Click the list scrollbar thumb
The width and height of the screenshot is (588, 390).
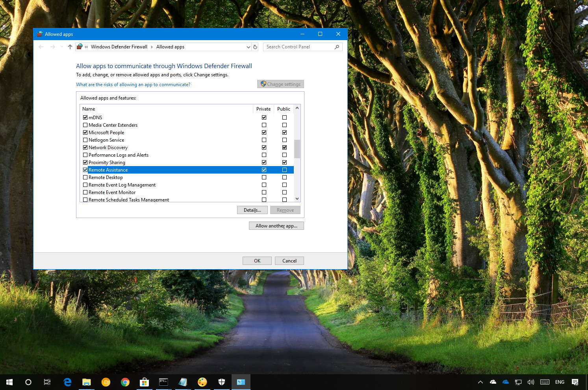click(297, 149)
